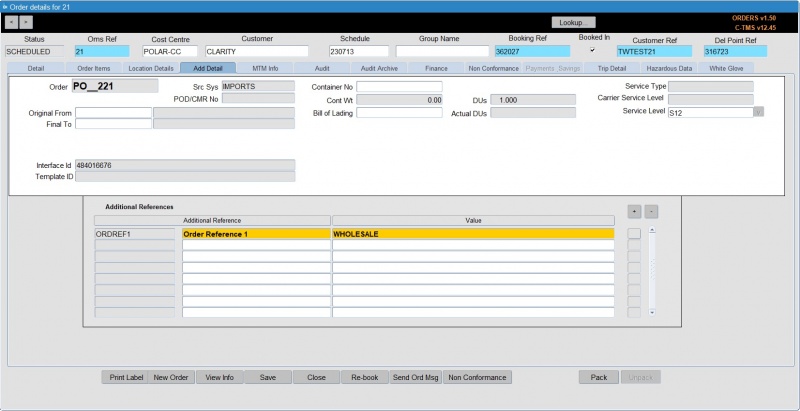Click the Order field PO__221

[x=115, y=86]
